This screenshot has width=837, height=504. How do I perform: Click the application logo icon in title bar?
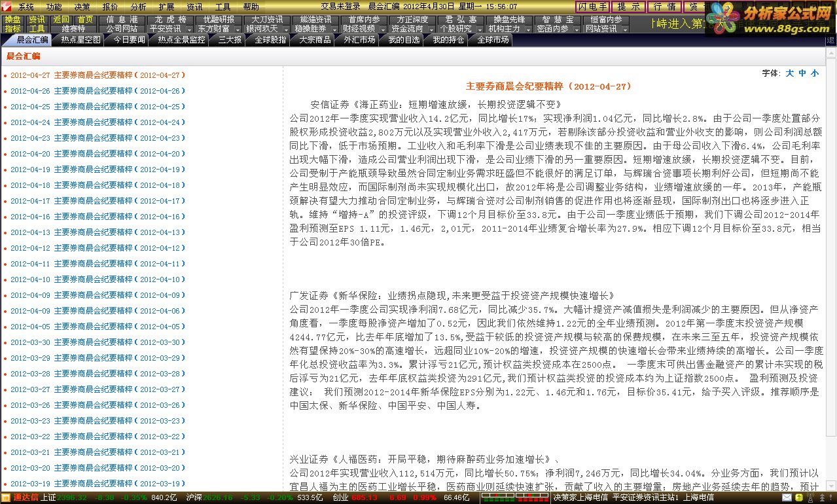coord(5,7)
